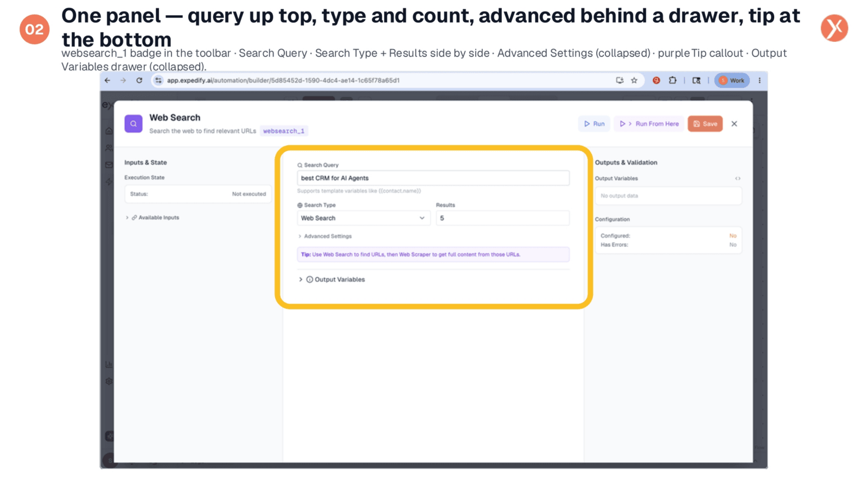Toggle code view icon beside Output Variables
This screenshot has width=868, height=488.
[x=738, y=178]
